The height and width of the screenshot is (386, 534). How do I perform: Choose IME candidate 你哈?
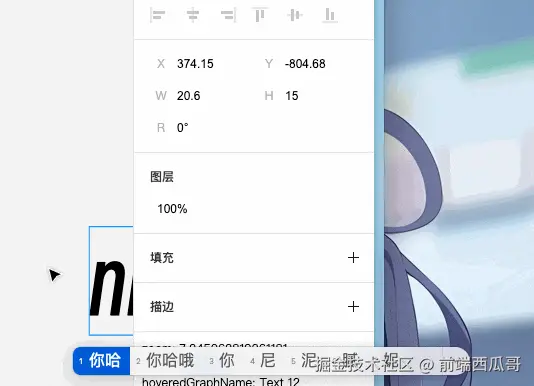[101, 361]
